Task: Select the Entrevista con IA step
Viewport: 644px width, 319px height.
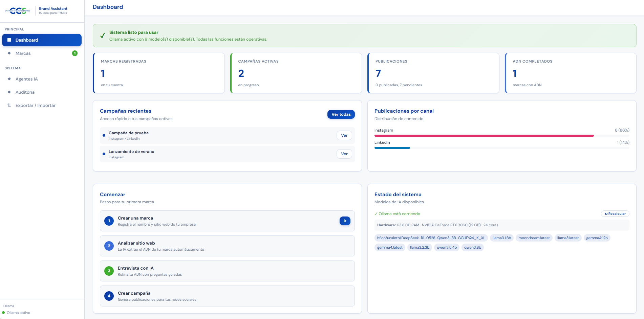Action: coord(227,271)
